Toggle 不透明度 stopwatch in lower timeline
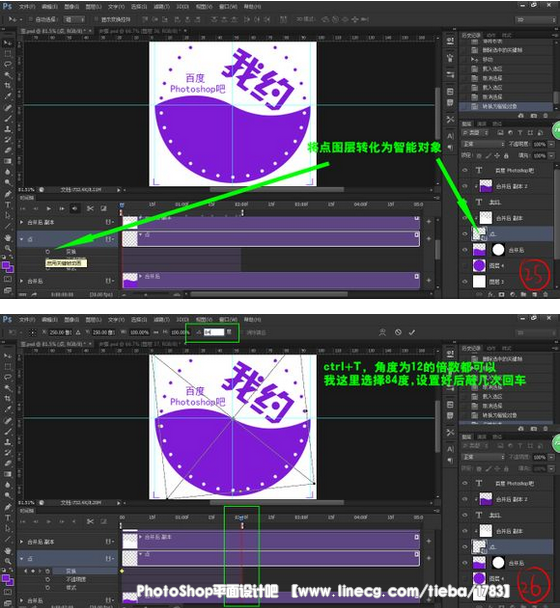 48,579
